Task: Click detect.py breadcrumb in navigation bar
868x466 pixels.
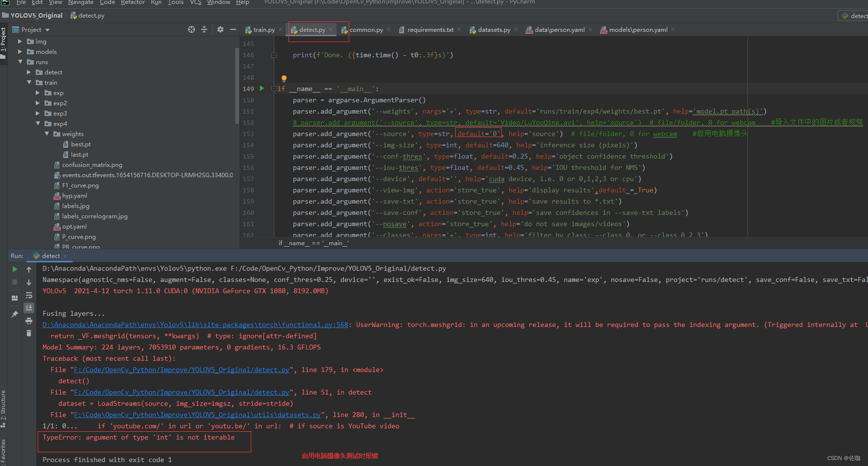Action: [x=91, y=16]
